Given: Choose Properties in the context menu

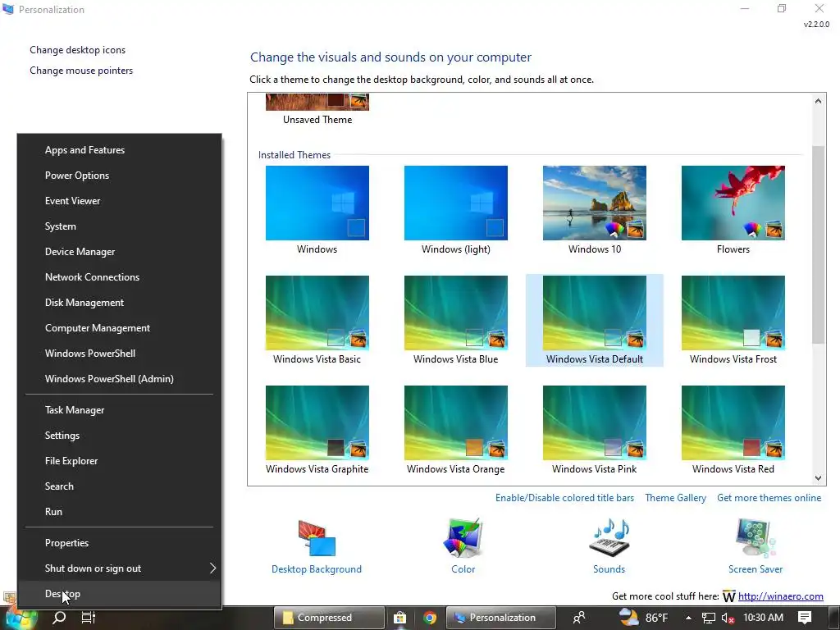Looking at the screenshot, I should click(x=120, y=543).
